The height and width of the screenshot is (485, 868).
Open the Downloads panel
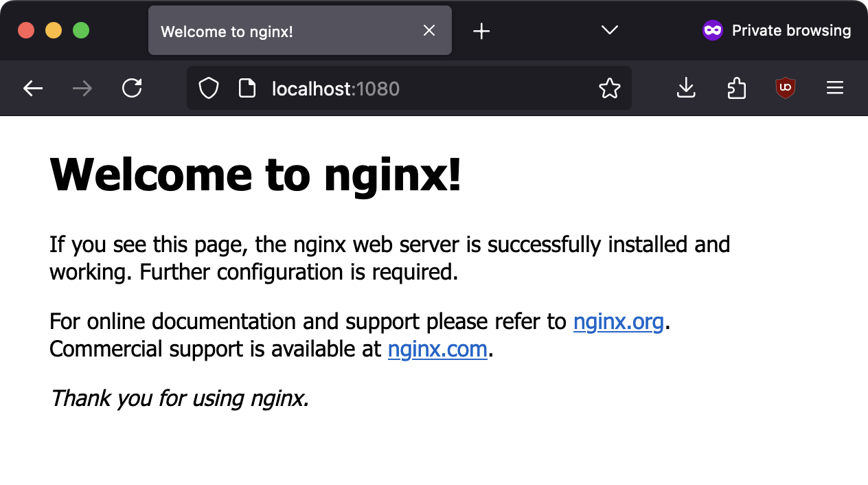click(x=686, y=89)
